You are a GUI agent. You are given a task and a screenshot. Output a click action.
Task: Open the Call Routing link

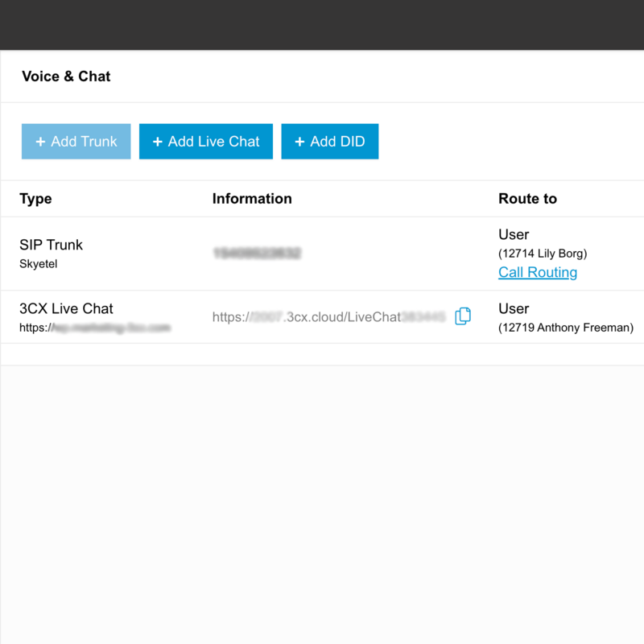[x=538, y=272]
